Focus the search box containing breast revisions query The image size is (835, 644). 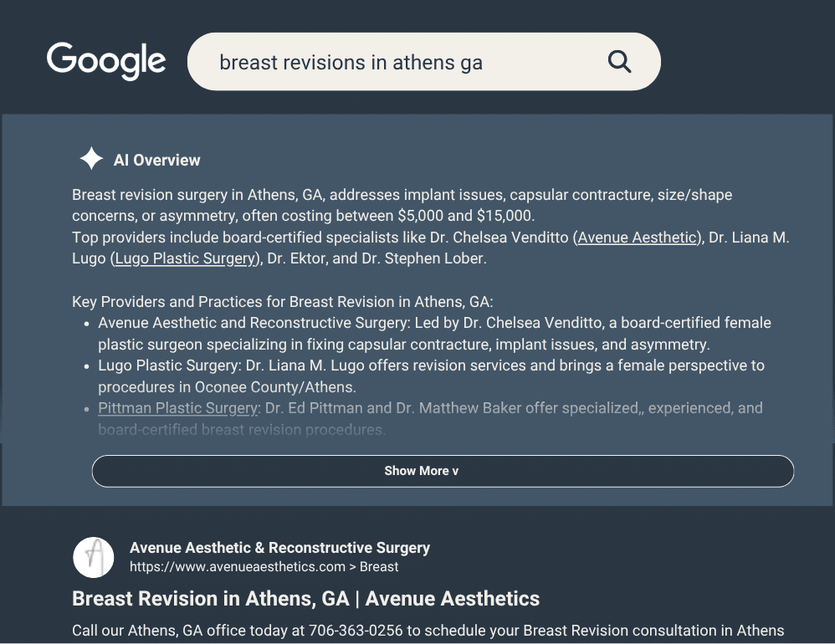(x=424, y=62)
